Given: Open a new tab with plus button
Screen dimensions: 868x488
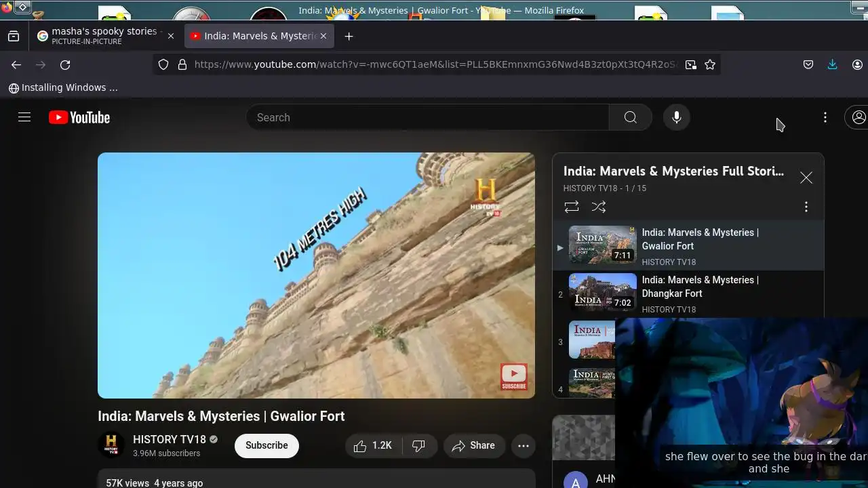Looking at the screenshot, I should 349,36.
